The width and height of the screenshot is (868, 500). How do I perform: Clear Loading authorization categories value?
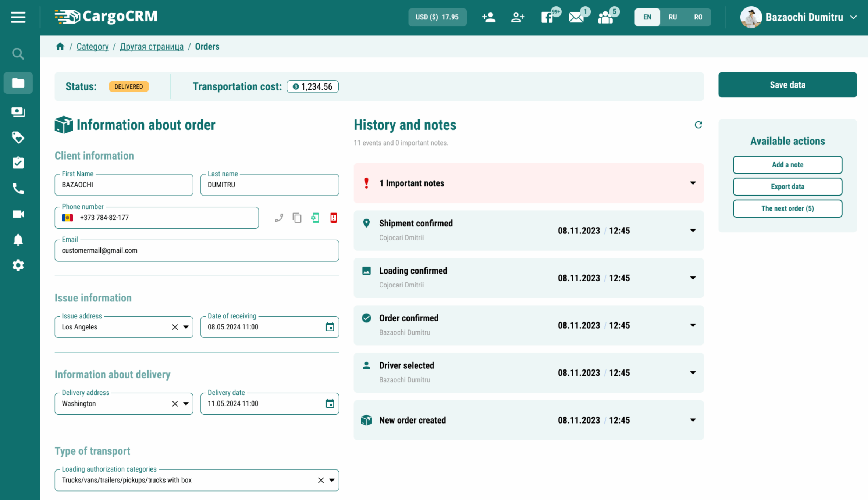coord(321,480)
